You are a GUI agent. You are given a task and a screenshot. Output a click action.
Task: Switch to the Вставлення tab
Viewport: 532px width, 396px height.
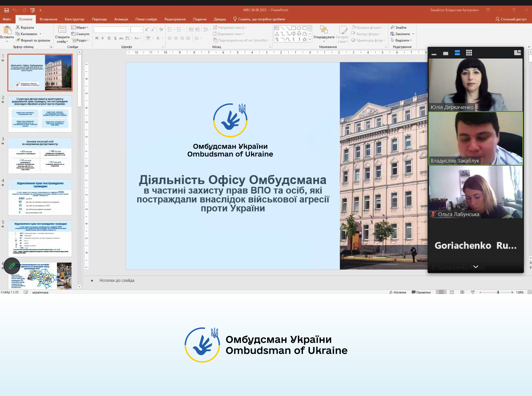(x=48, y=19)
